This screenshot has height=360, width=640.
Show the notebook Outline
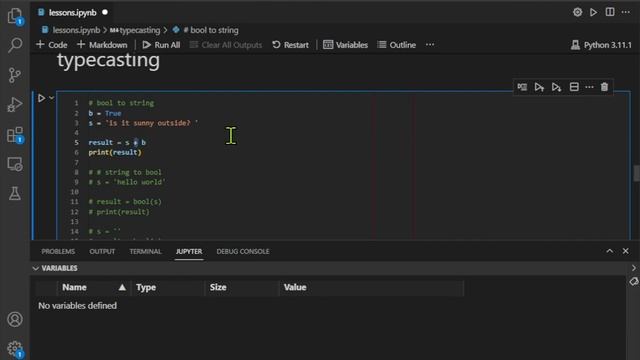[x=396, y=45]
